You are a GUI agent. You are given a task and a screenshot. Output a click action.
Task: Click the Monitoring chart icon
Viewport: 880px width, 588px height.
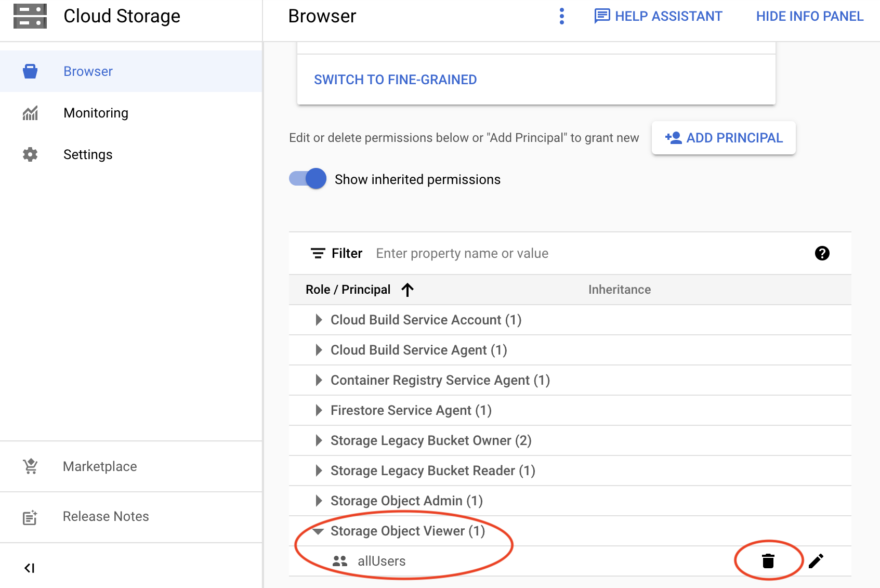click(30, 113)
